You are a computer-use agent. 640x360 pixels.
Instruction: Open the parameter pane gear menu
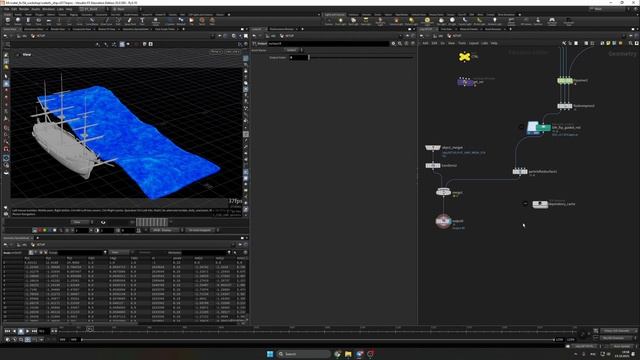pyautogui.click(x=393, y=43)
